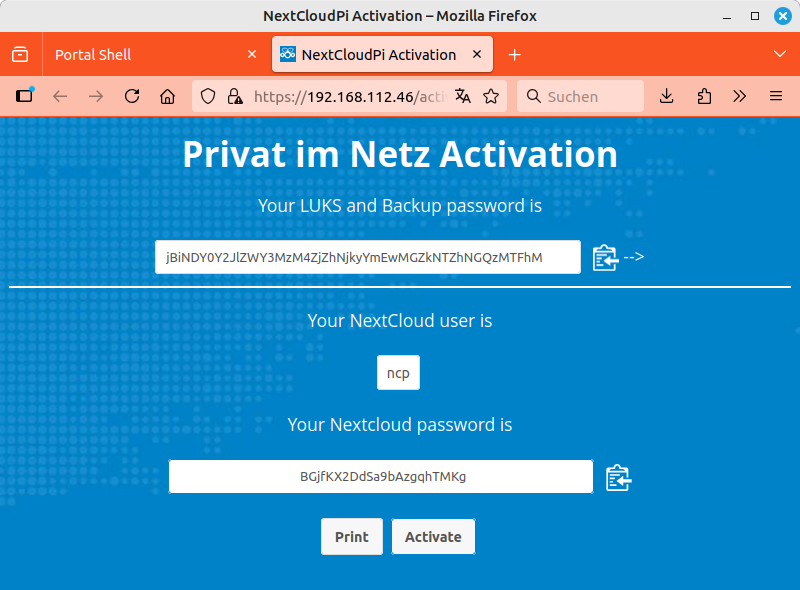Show more toolbar tools overflow

tap(740, 96)
